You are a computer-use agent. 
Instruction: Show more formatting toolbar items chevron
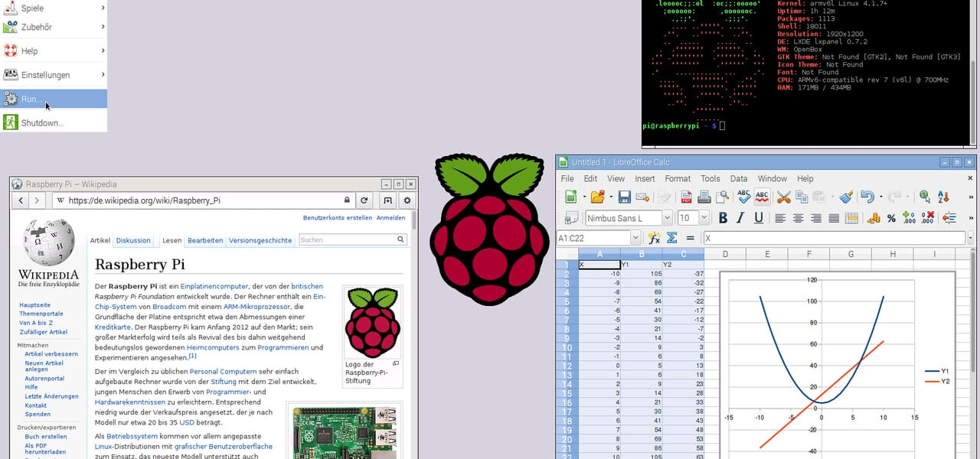pos(972,218)
